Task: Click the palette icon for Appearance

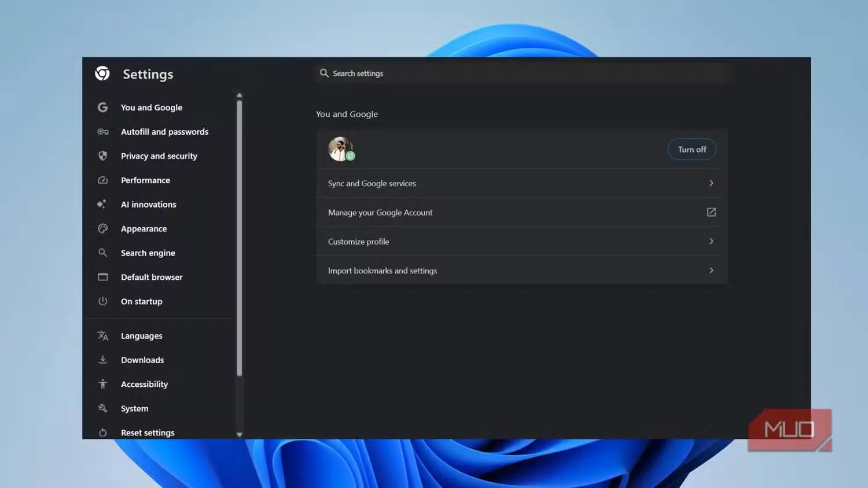Action: 102,228
